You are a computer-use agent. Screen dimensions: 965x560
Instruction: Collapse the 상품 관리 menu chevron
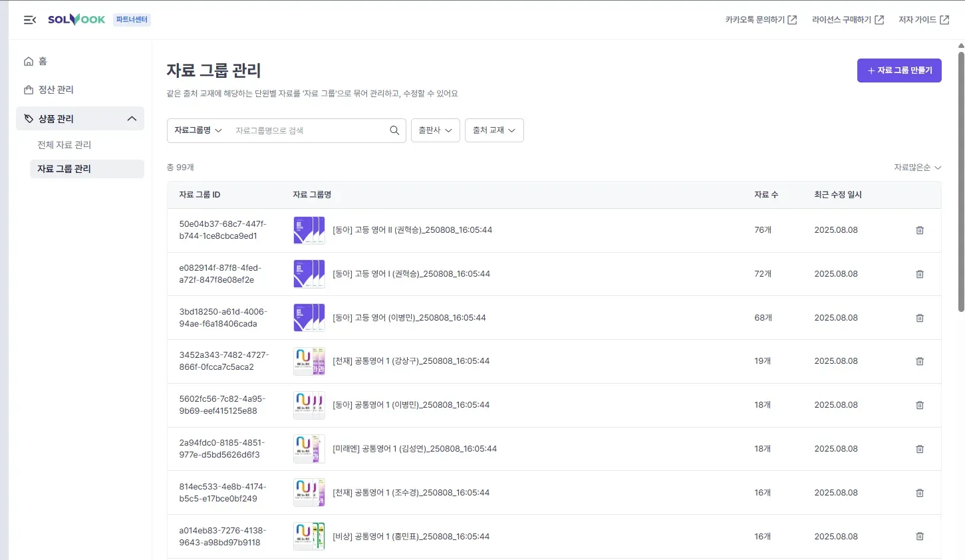tap(132, 119)
